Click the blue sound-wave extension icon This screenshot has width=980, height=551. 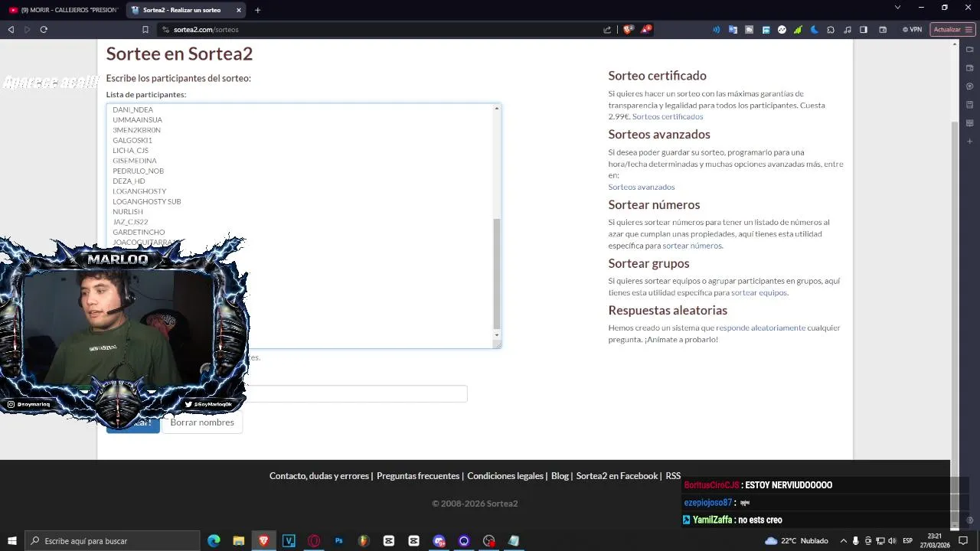717,30
